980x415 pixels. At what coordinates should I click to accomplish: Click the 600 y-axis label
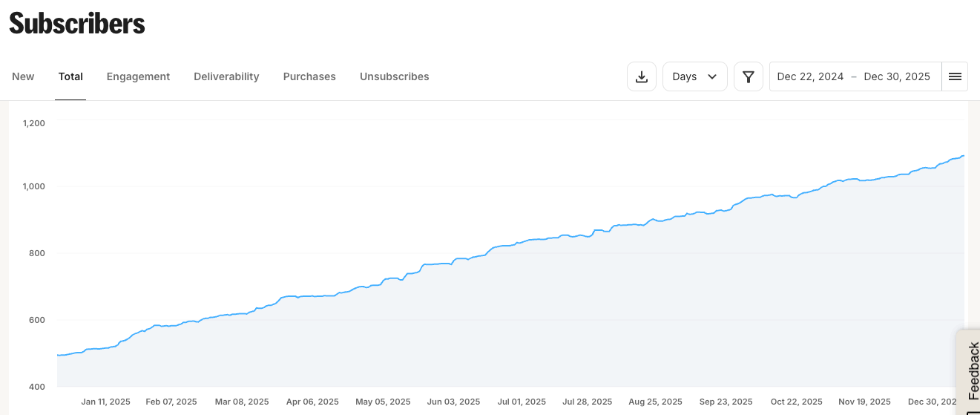[36, 320]
